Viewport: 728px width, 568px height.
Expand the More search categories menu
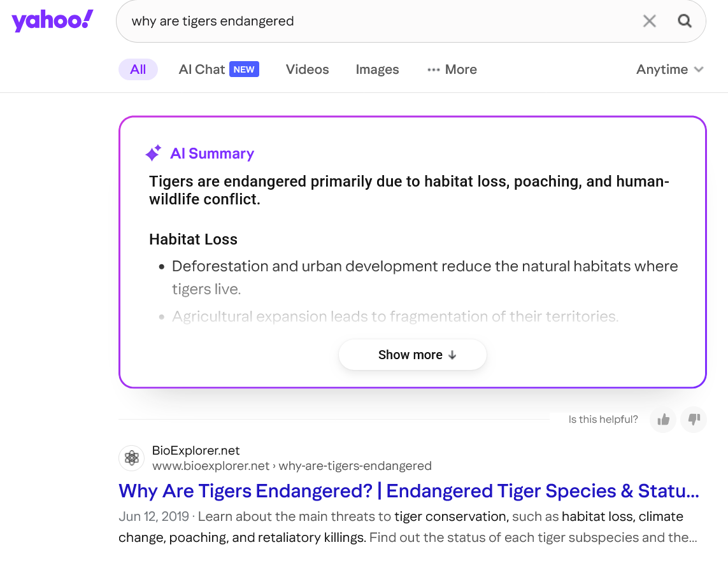[452, 69]
